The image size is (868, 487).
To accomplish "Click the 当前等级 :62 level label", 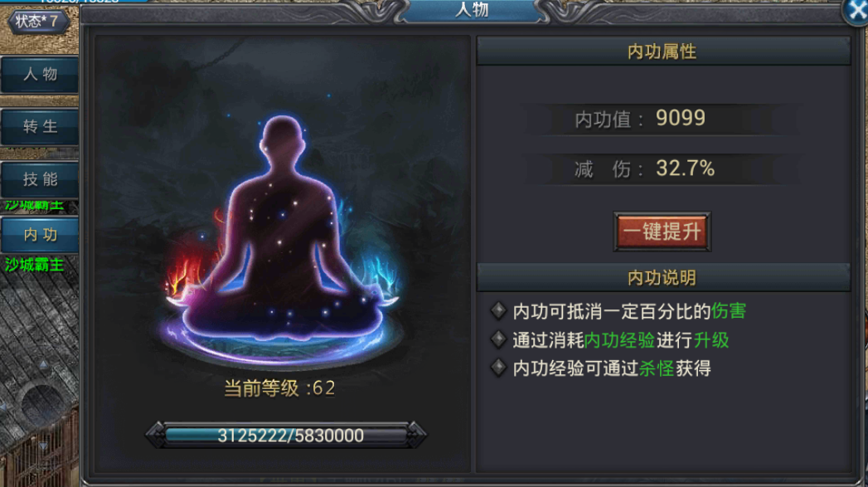I will coord(279,388).
